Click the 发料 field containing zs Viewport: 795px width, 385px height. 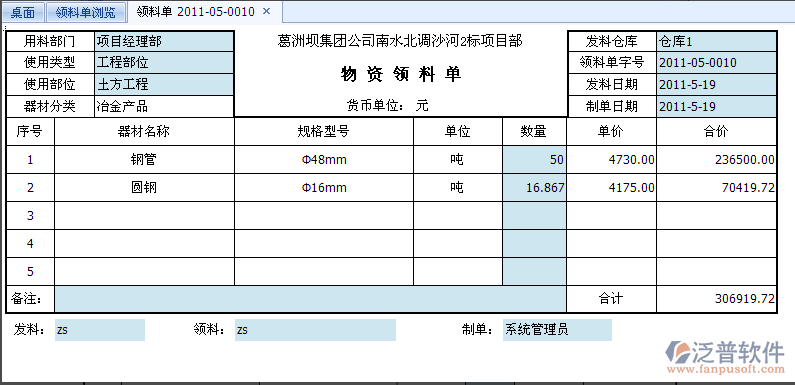pyautogui.click(x=100, y=330)
